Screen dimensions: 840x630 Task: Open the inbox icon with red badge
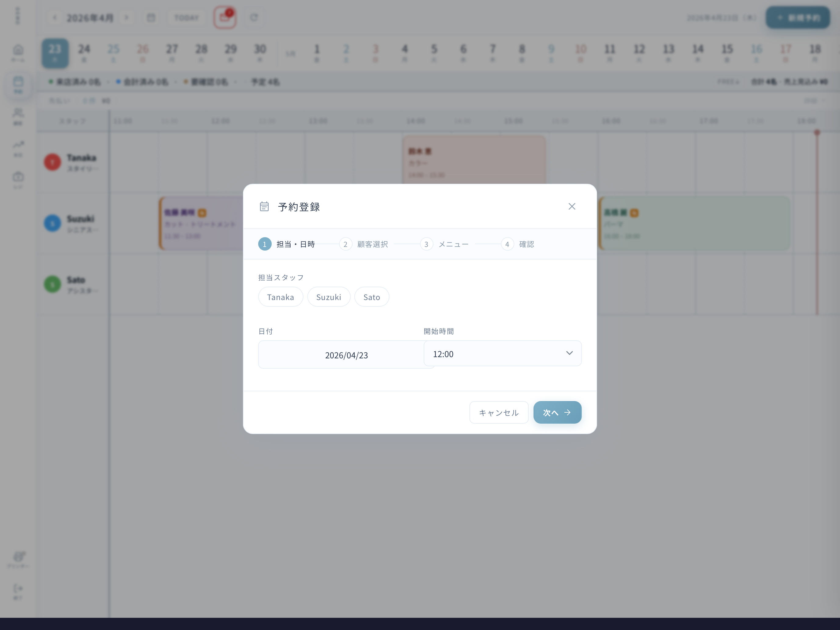(225, 17)
